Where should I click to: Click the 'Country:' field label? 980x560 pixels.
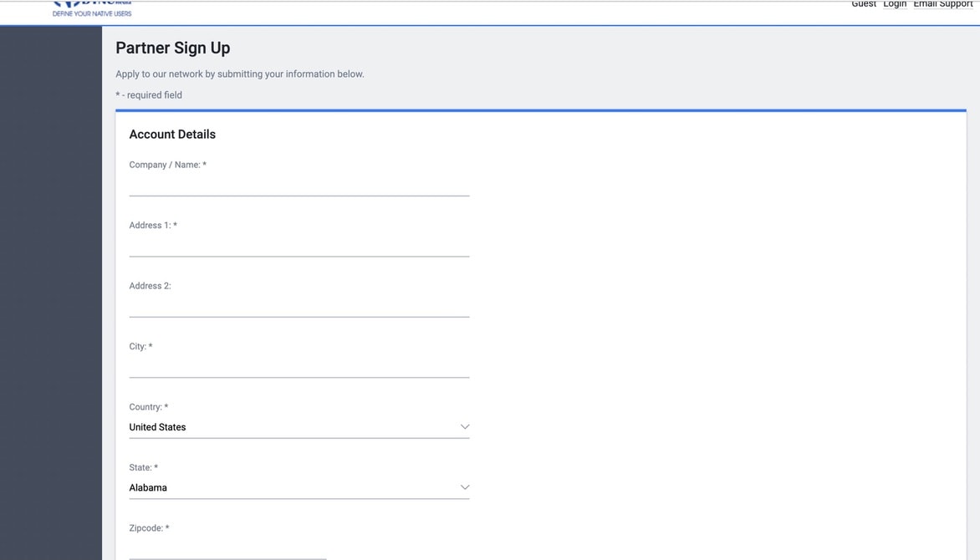[148, 407]
